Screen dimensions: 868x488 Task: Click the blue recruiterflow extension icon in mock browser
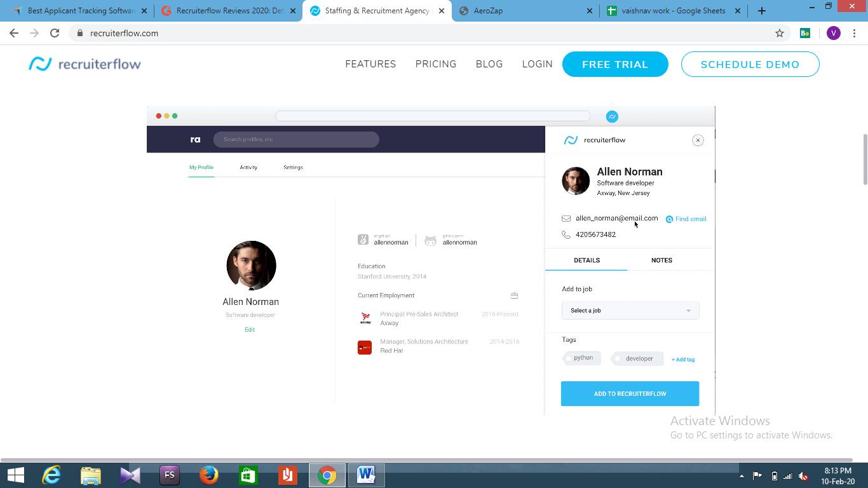612,116
